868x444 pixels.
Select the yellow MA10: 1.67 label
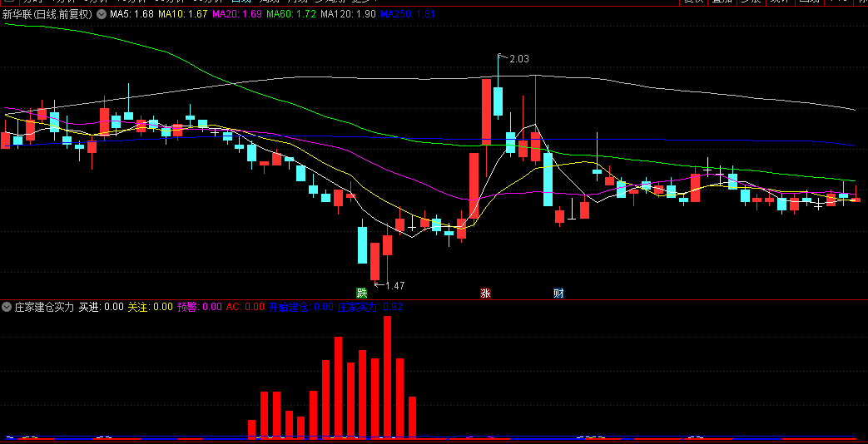coord(183,14)
